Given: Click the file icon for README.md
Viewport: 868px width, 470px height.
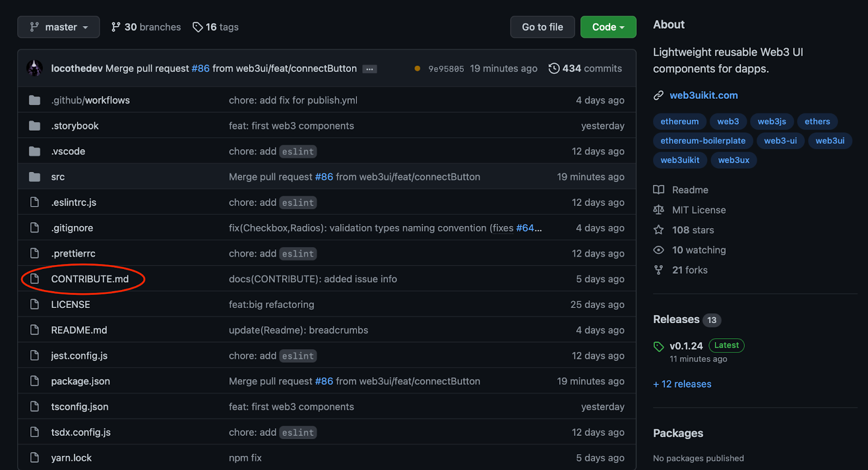Looking at the screenshot, I should pyautogui.click(x=35, y=330).
